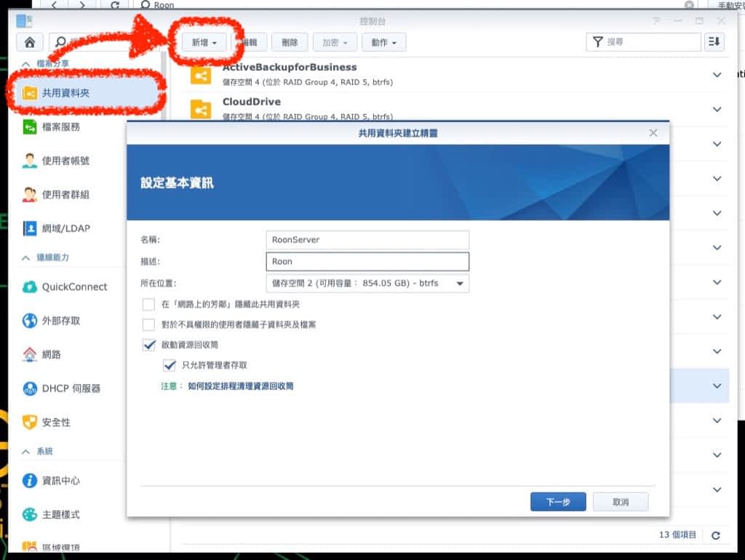Select the QuickConnect cloud icon

coord(30,287)
